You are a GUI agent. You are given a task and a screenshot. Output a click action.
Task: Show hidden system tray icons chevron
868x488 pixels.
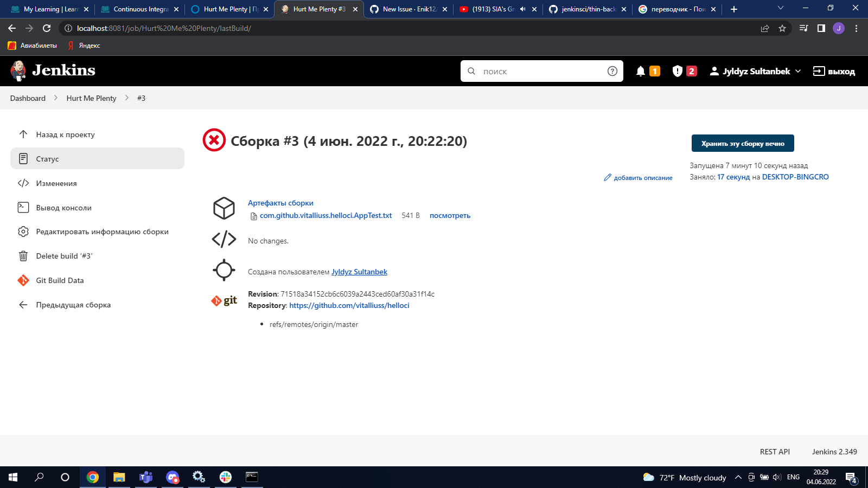coord(738,477)
